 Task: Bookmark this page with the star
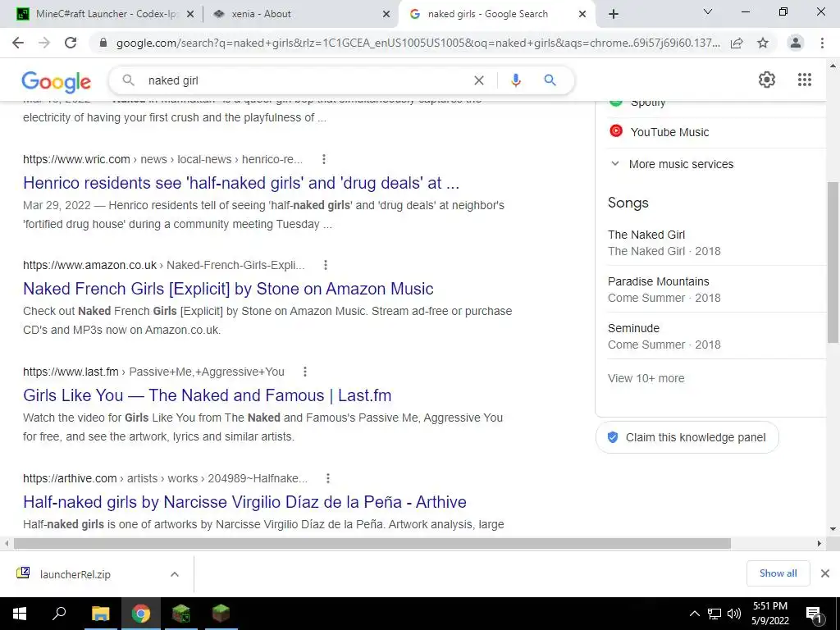763,43
